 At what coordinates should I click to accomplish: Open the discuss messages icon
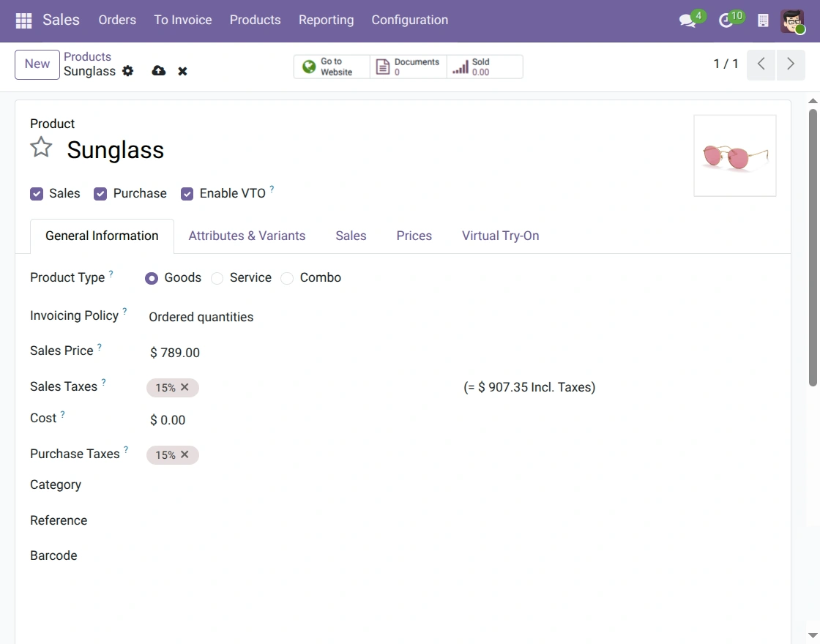pyautogui.click(x=687, y=20)
